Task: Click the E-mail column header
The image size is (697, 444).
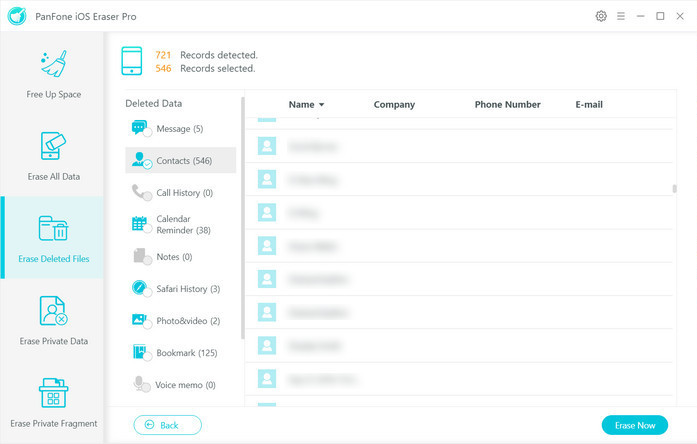Action: (x=589, y=104)
